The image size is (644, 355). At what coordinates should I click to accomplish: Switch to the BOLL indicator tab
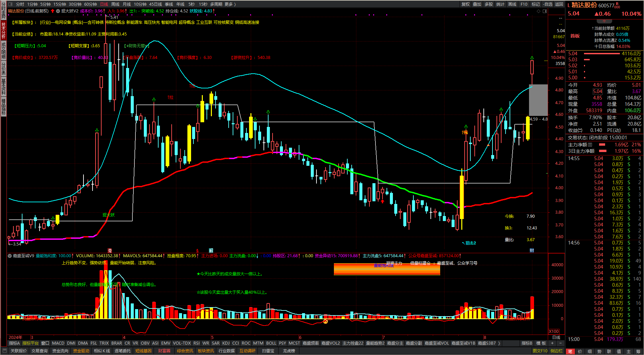tap(271, 343)
